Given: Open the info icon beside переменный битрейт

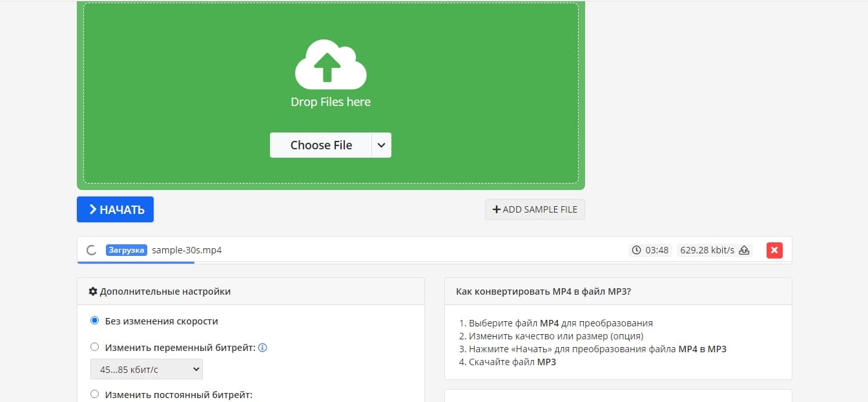Looking at the screenshot, I should [263, 348].
